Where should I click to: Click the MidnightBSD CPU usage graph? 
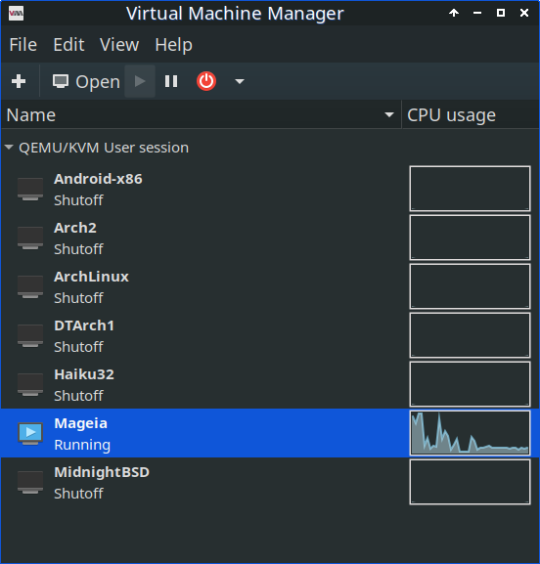tap(470, 482)
